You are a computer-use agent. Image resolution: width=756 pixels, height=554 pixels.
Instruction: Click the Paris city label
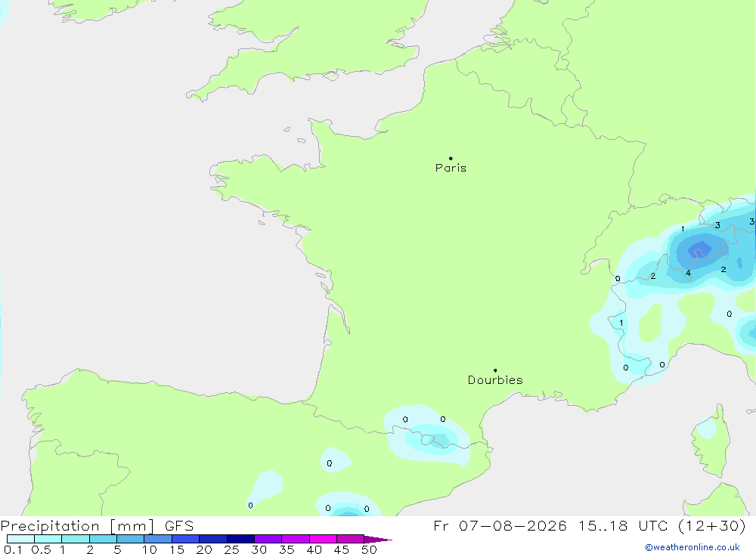[451, 168]
